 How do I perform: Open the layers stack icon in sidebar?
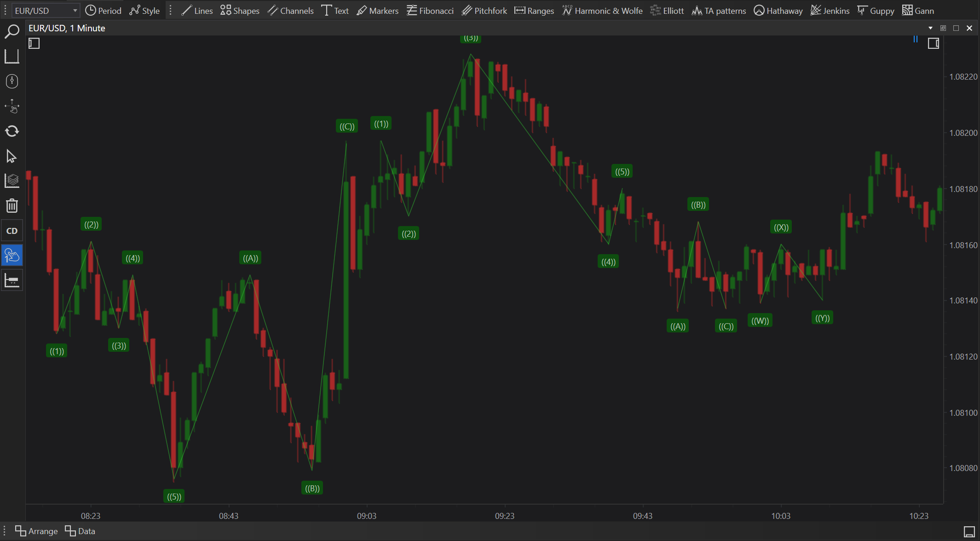pyautogui.click(x=12, y=180)
